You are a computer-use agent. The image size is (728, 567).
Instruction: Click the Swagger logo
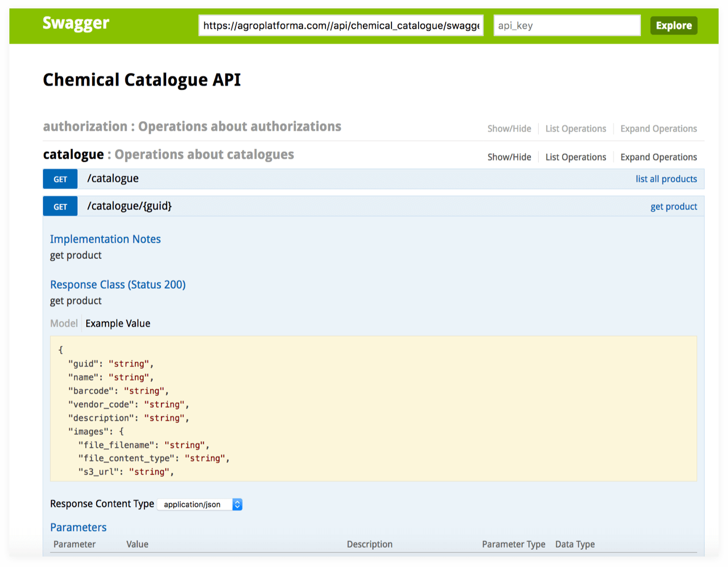(76, 24)
